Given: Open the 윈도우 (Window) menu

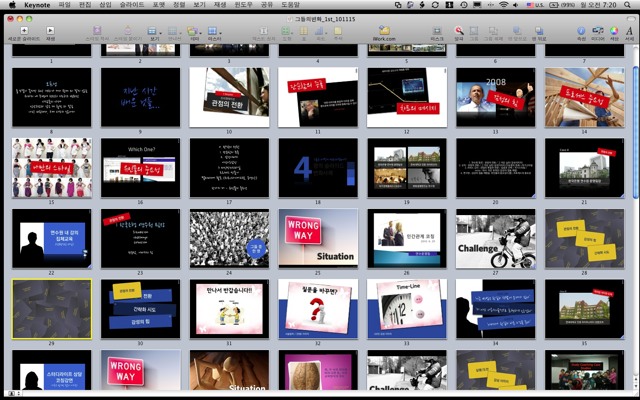Looking at the screenshot, I should pyautogui.click(x=243, y=5).
